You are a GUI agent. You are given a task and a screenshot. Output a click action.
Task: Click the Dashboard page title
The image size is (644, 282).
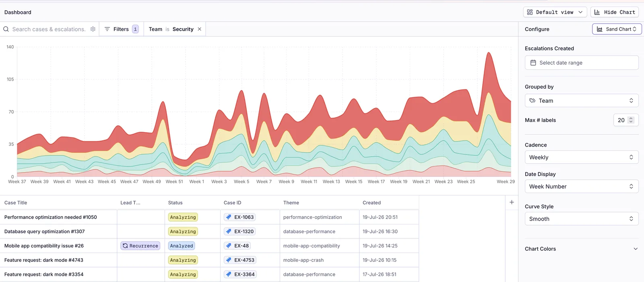(18, 12)
